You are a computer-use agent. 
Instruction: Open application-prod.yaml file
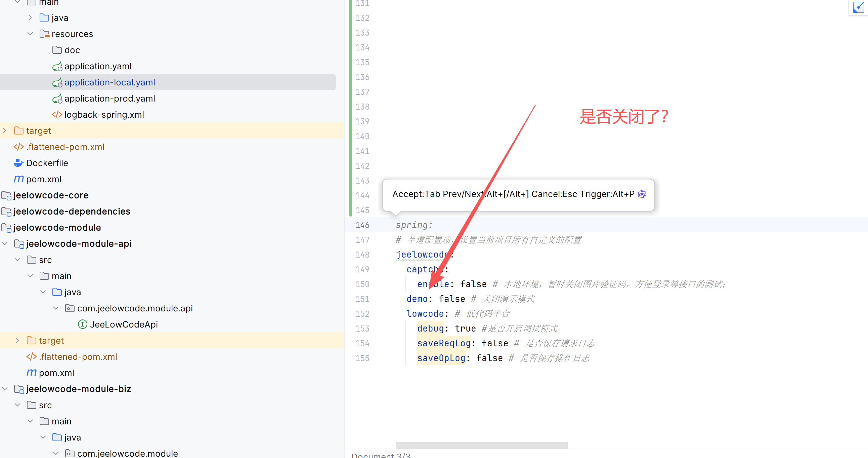(x=110, y=99)
